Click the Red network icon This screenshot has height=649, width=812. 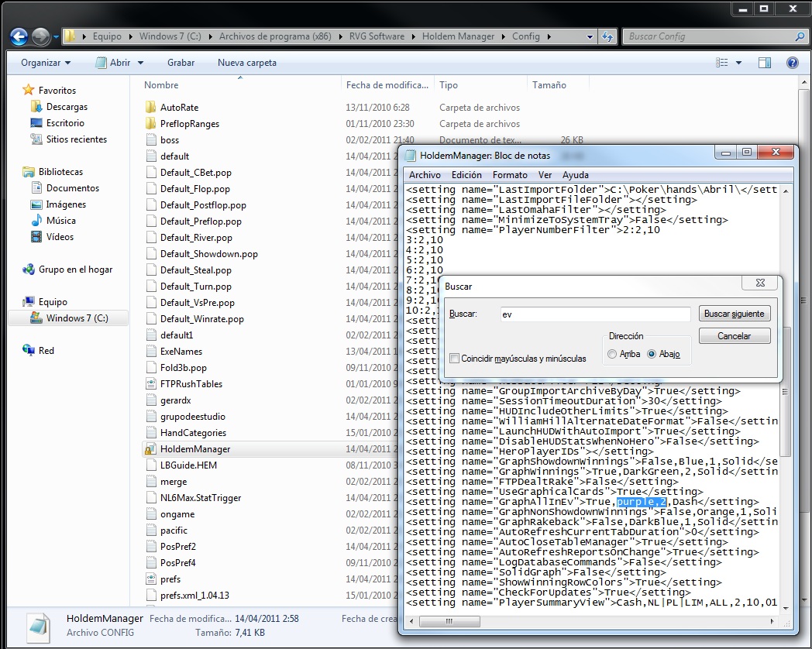29,350
